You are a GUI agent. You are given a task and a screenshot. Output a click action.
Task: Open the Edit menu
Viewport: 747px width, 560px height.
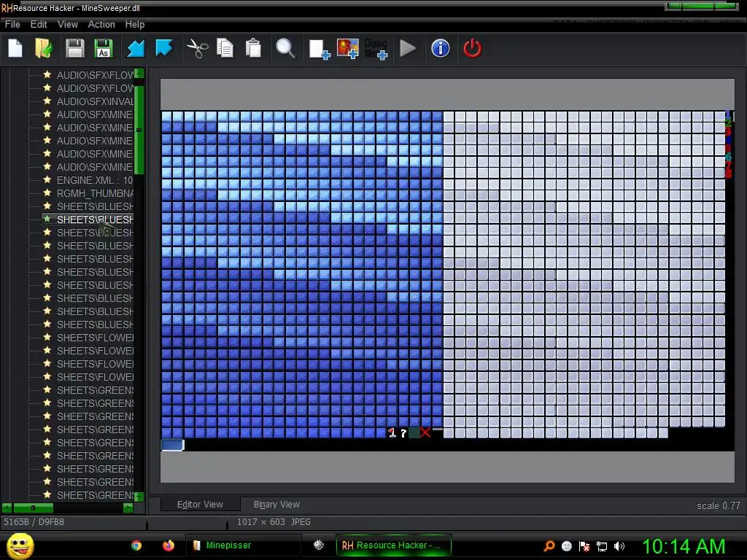39,24
